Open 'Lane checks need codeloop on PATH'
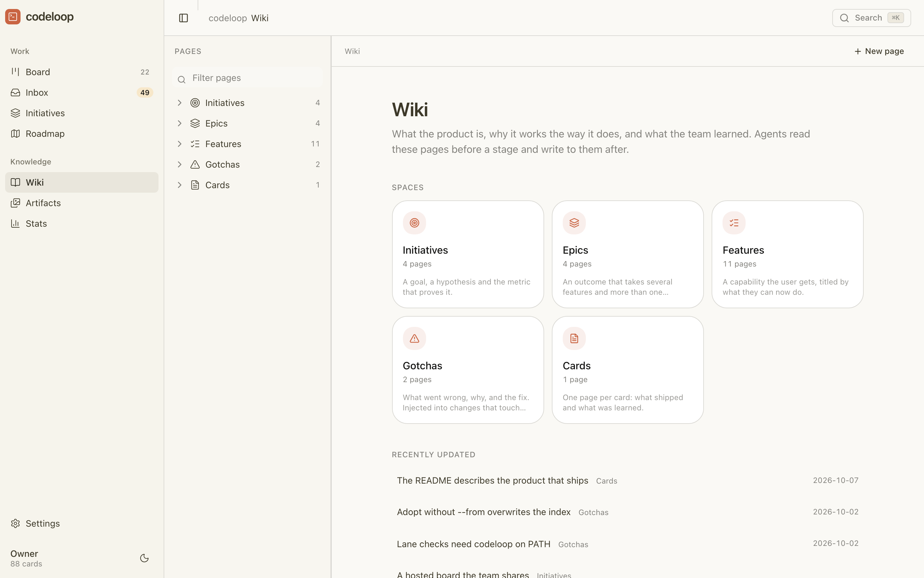 point(474,544)
